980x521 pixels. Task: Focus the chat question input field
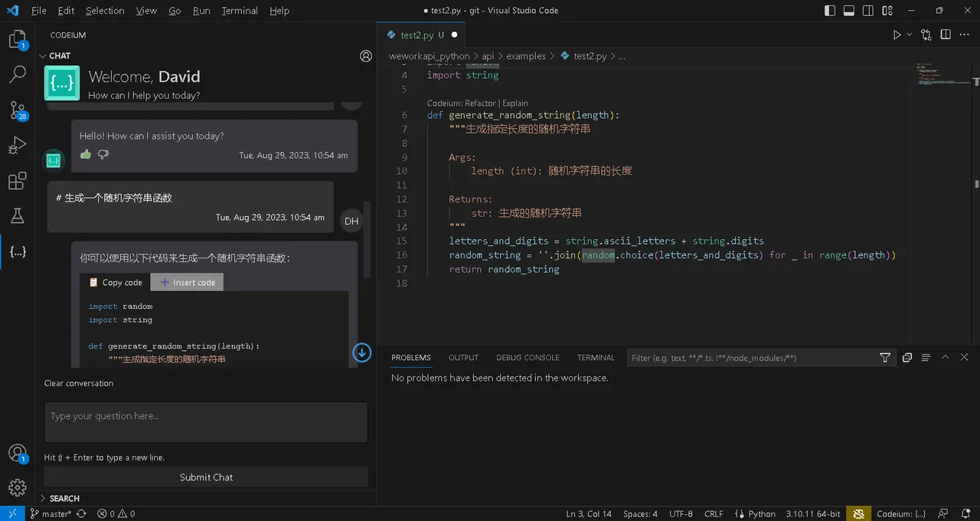click(x=206, y=422)
